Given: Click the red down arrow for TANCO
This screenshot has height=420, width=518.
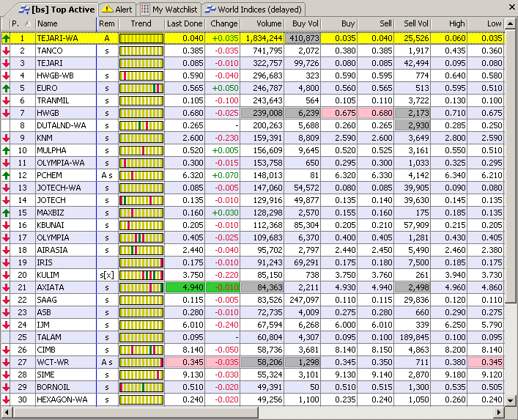Looking at the screenshot, I should point(6,51).
